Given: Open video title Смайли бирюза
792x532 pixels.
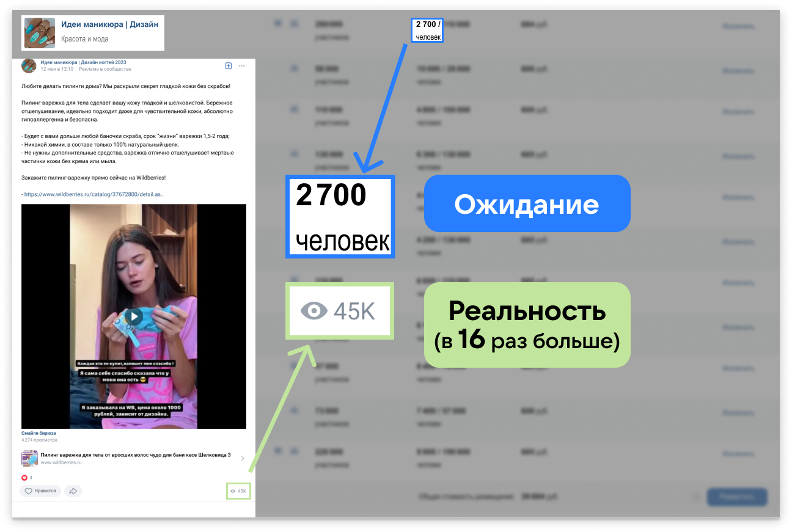Looking at the screenshot, I should tap(37, 433).
